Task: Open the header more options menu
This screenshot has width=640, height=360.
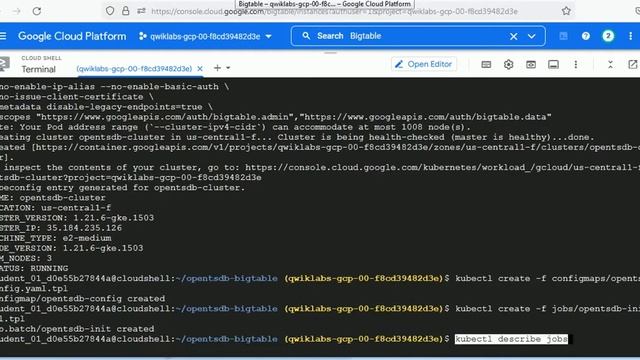Action: point(630,36)
